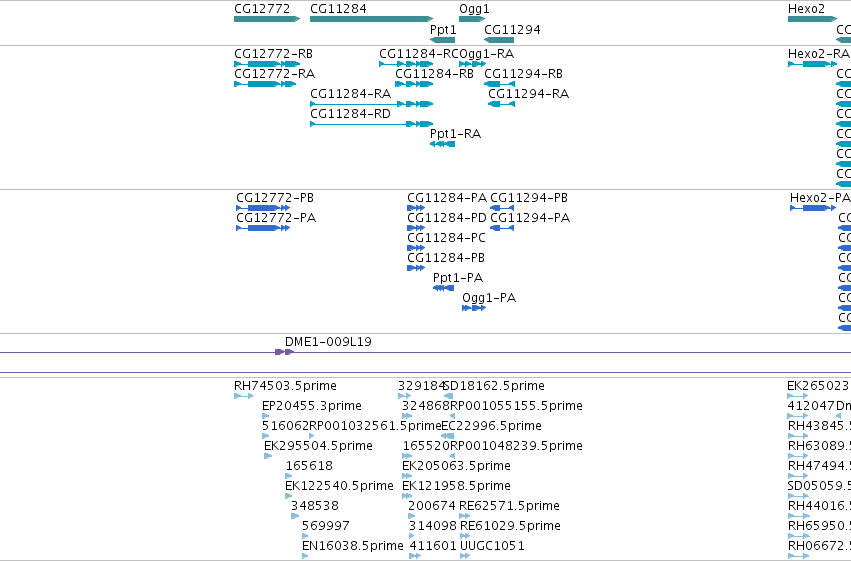This screenshot has height=561, width=851.
Task: Click EST RH74503.5prime
Action: click(x=243, y=396)
